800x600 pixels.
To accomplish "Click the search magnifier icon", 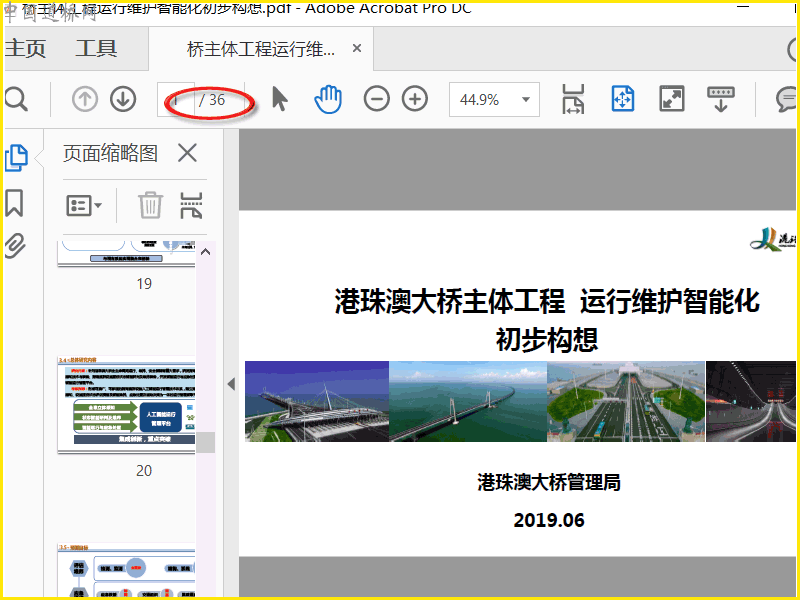I will click(16, 99).
